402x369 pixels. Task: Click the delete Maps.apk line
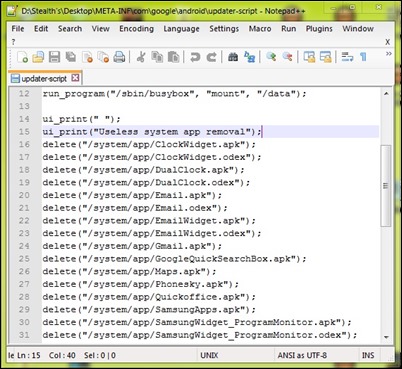click(x=129, y=271)
